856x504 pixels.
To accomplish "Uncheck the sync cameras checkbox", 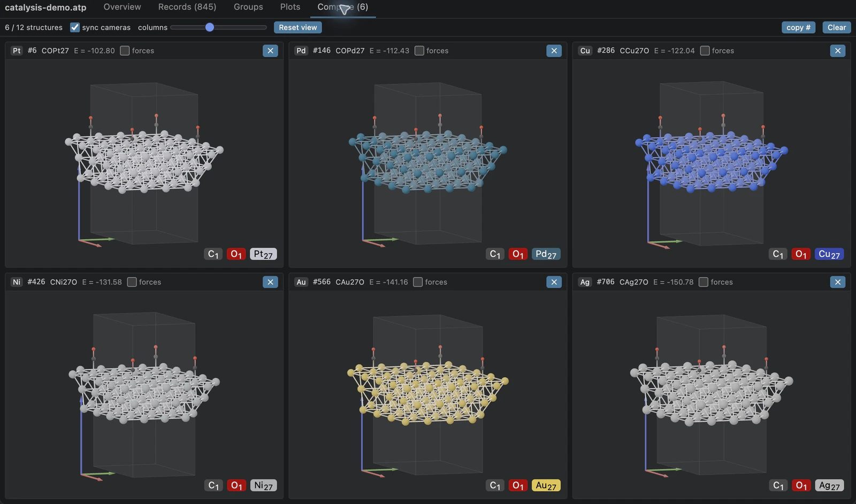I will coord(75,27).
